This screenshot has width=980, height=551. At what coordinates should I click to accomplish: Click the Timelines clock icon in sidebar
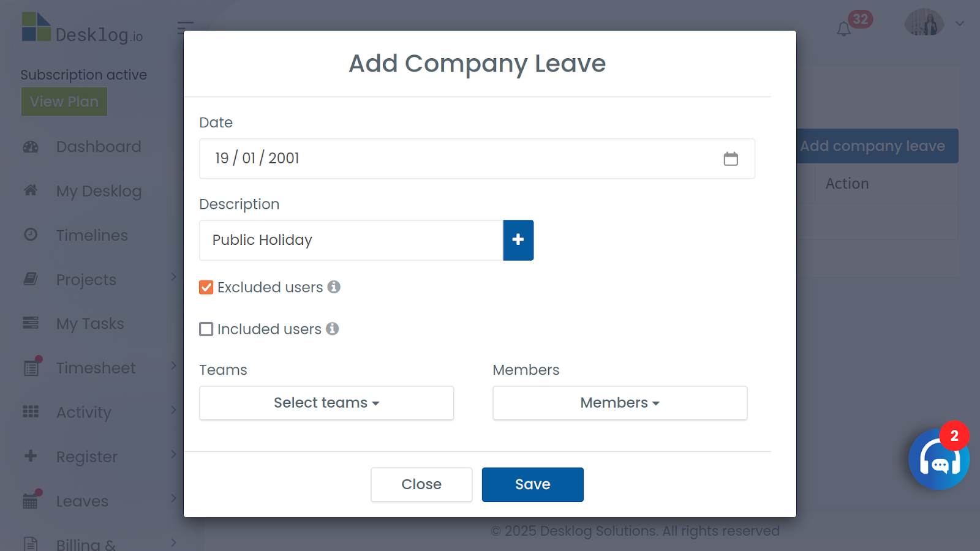[31, 234]
